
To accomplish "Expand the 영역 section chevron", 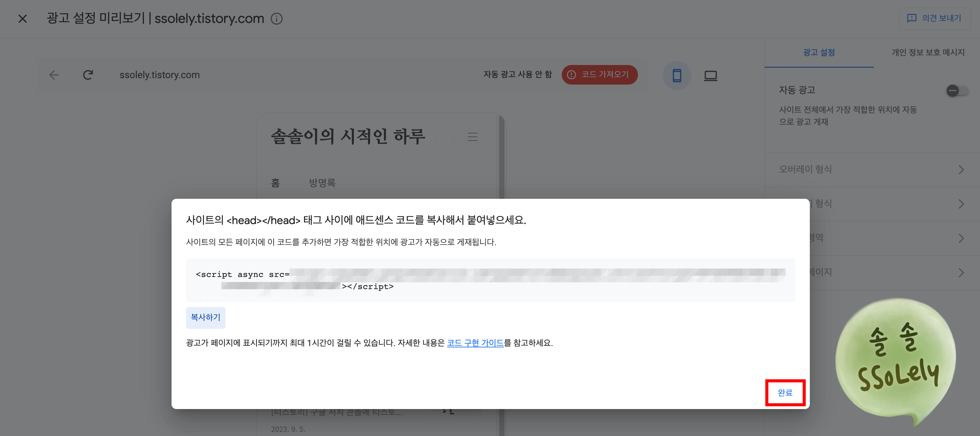I will click(x=961, y=239).
